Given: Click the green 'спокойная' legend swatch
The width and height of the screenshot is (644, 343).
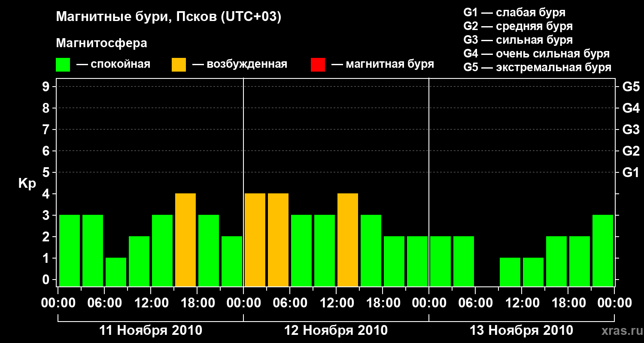Looking at the screenshot, I should click(63, 65).
